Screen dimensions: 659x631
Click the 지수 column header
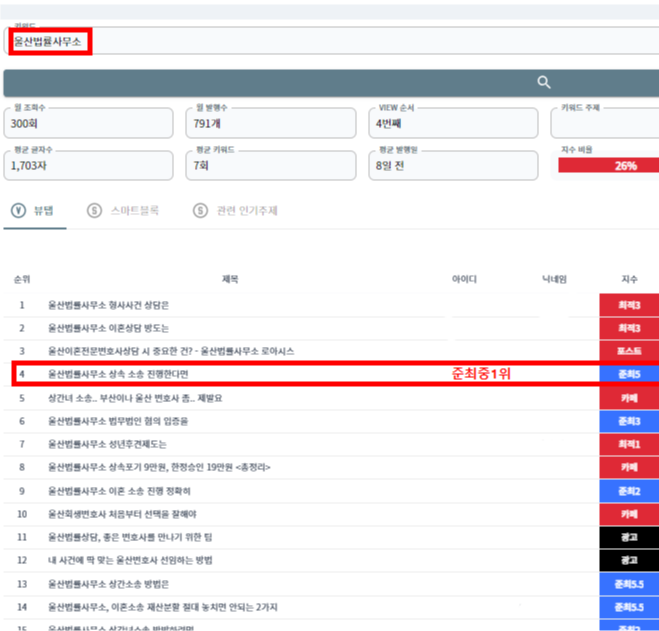(x=629, y=279)
